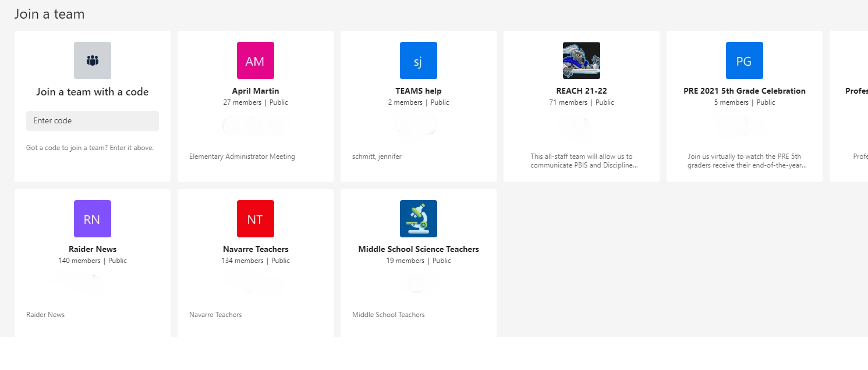Open the April Martin AM avatar
The width and height of the screenshot is (868, 370).
[256, 61]
